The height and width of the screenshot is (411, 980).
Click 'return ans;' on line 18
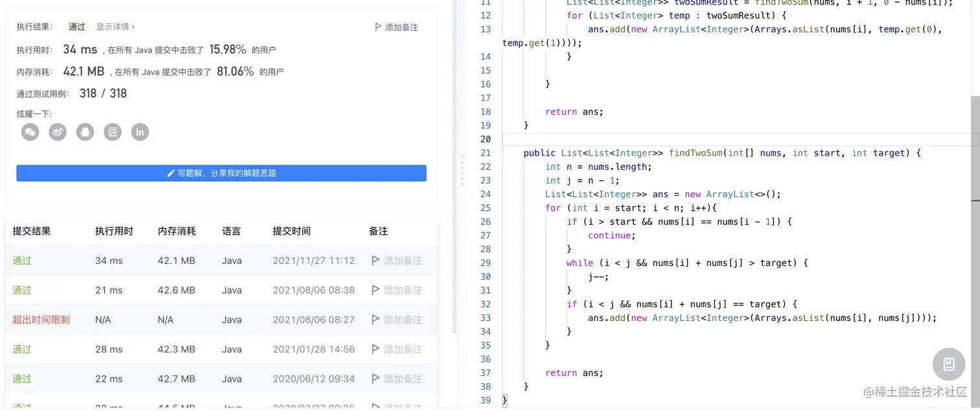(x=574, y=112)
